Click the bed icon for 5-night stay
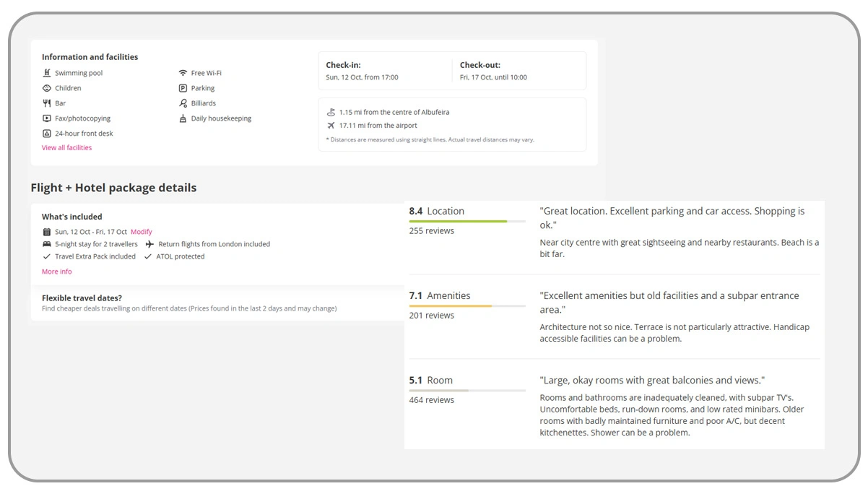Screen dimensions: 868x494 click(x=45, y=243)
